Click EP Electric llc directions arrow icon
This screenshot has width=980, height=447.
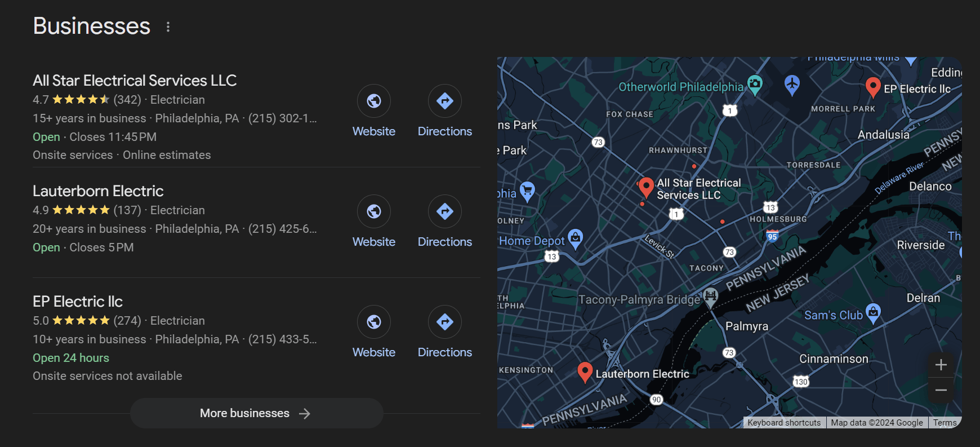[x=445, y=322]
